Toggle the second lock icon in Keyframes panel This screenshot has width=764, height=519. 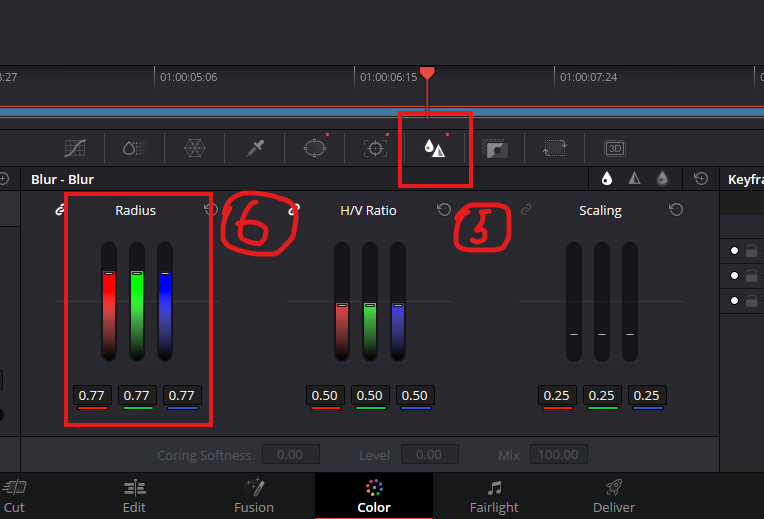pyautogui.click(x=752, y=276)
